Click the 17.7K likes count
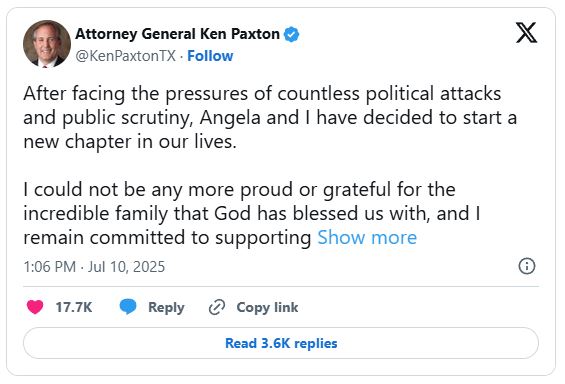This screenshot has height=384, width=565. click(74, 307)
